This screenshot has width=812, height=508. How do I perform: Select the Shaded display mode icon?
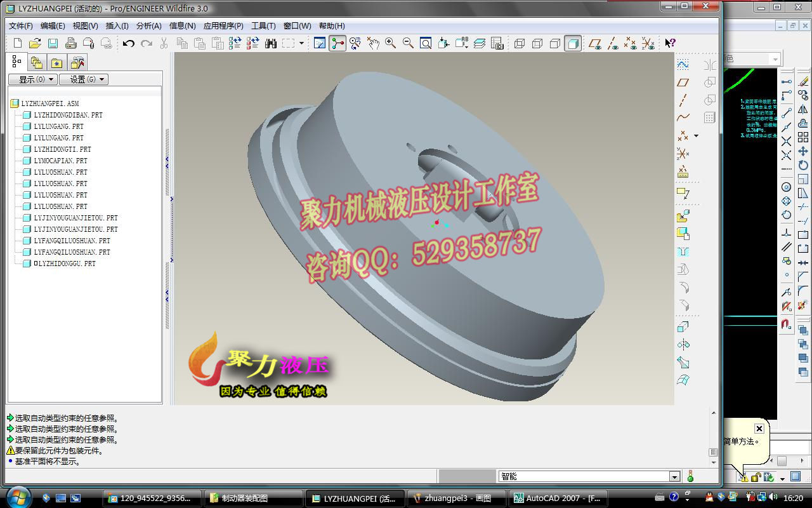click(572, 43)
